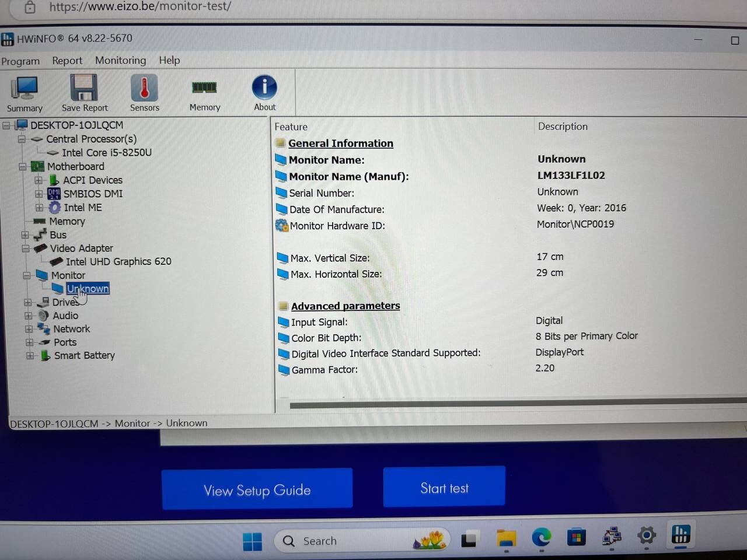Viewport: 747px width, 560px height.
Task: Click the horizontal scrollbar in details pane
Action: (518, 404)
